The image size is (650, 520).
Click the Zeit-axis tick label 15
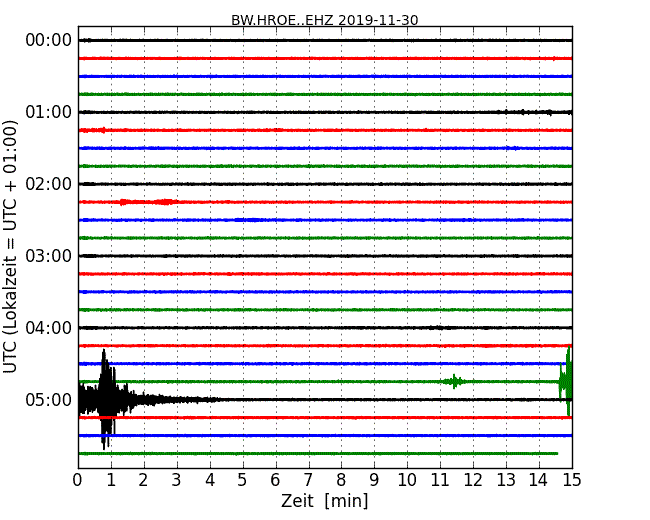click(572, 480)
